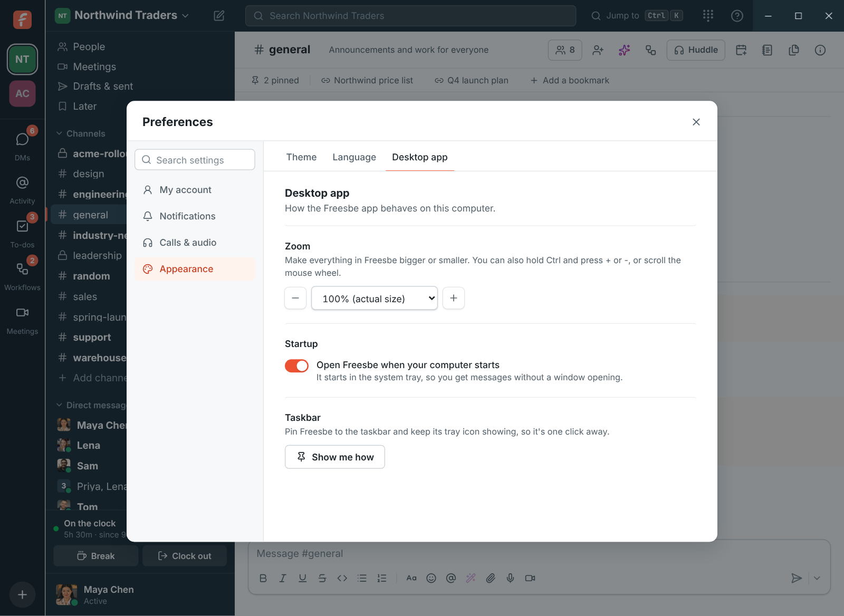844x616 pixels.
Task: Open the Workflows icon in left rail
Action: pos(22,269)
